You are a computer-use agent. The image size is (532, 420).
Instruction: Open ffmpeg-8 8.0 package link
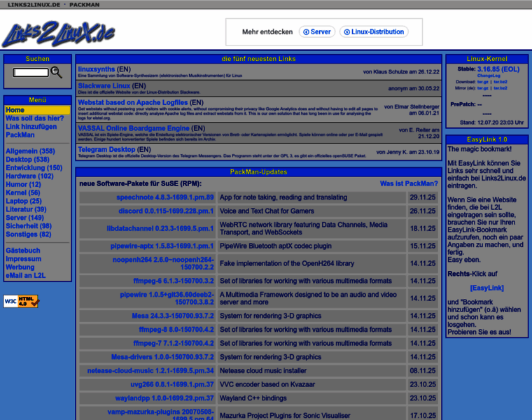tap(176, 330)
